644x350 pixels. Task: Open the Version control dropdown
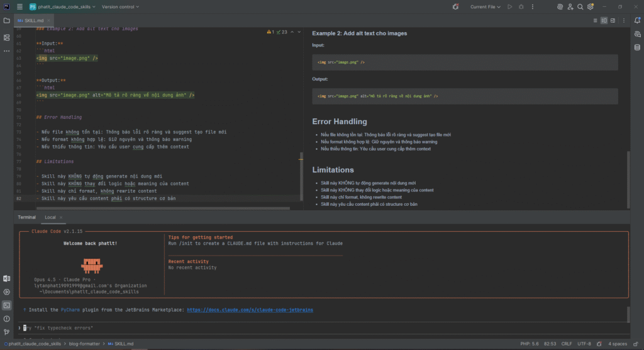tap(121, 7)
